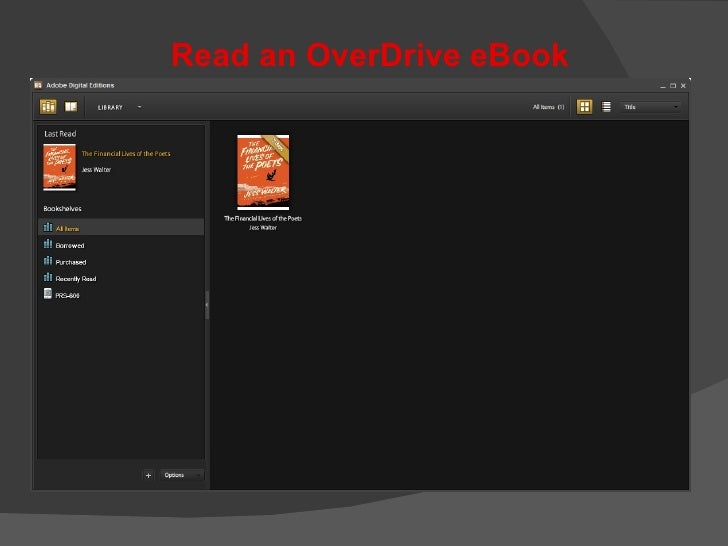Click Last Read book title link
The height and width of the screenshot is (546, 728).
(126, 154)
